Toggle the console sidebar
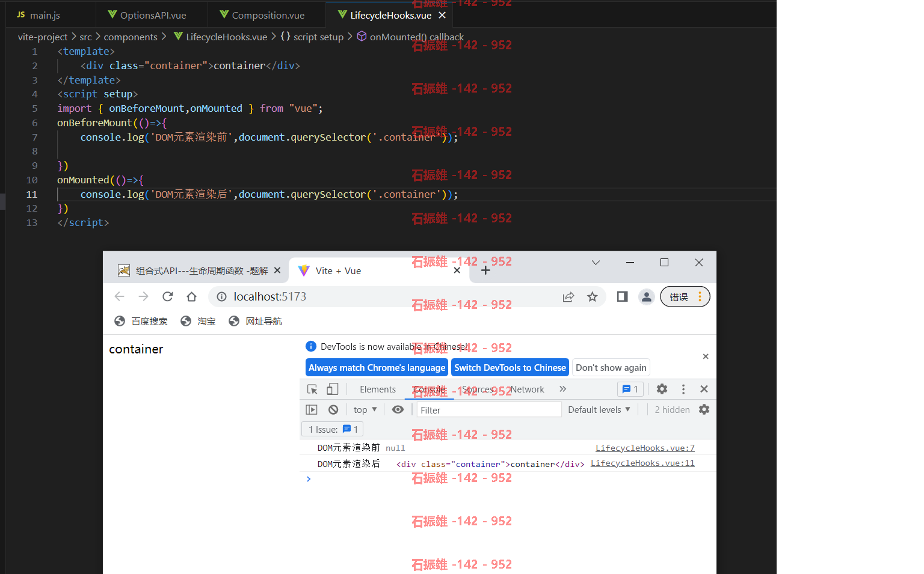Screen dimensions: 924x574 click(312, 409)
